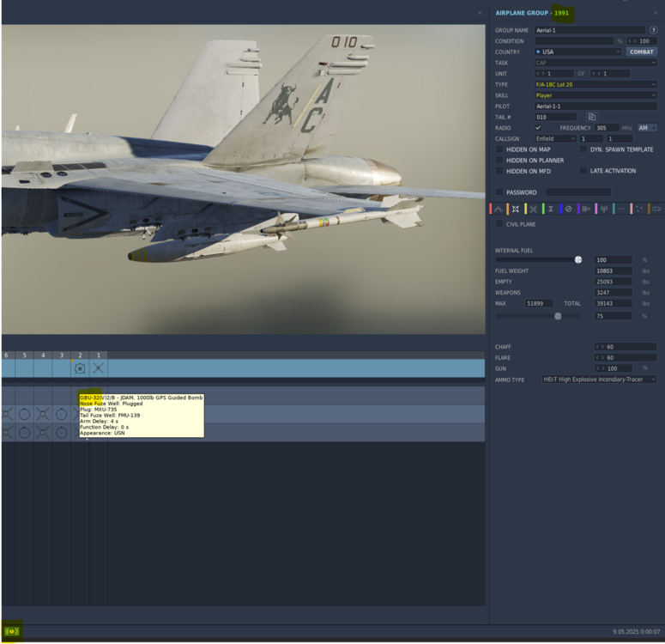Open the Payload tab icon

point(516,209)
